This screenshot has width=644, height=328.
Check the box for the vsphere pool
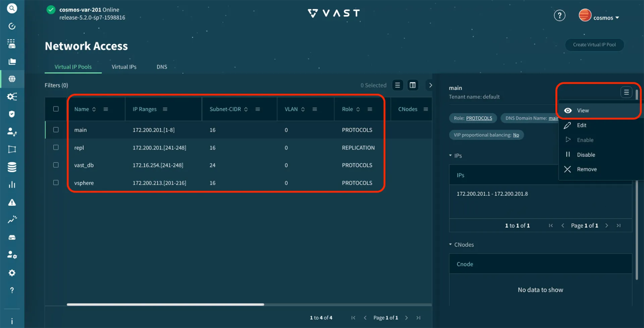56,183
